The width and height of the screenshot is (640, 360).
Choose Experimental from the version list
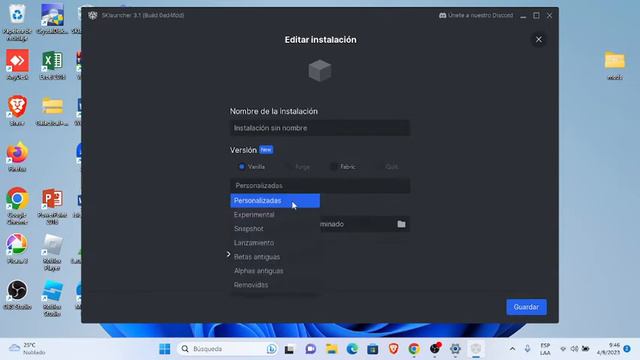pyautogui.click(x=275, y=215)
